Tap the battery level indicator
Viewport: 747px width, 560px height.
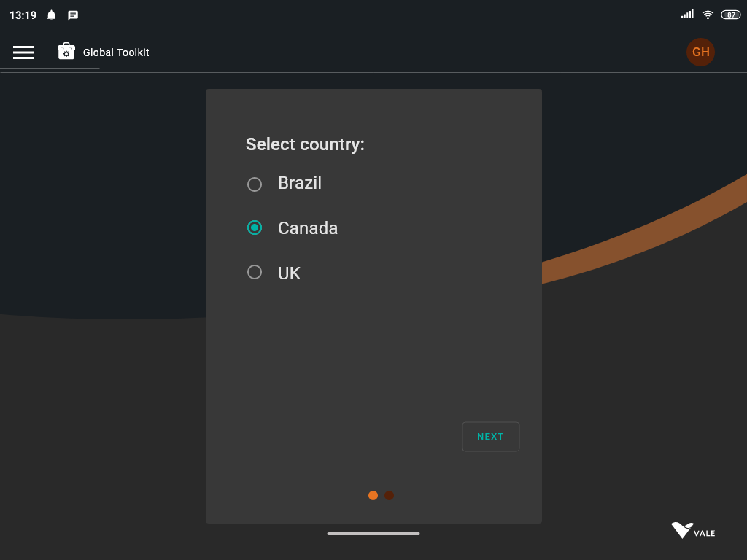point(730,15)
